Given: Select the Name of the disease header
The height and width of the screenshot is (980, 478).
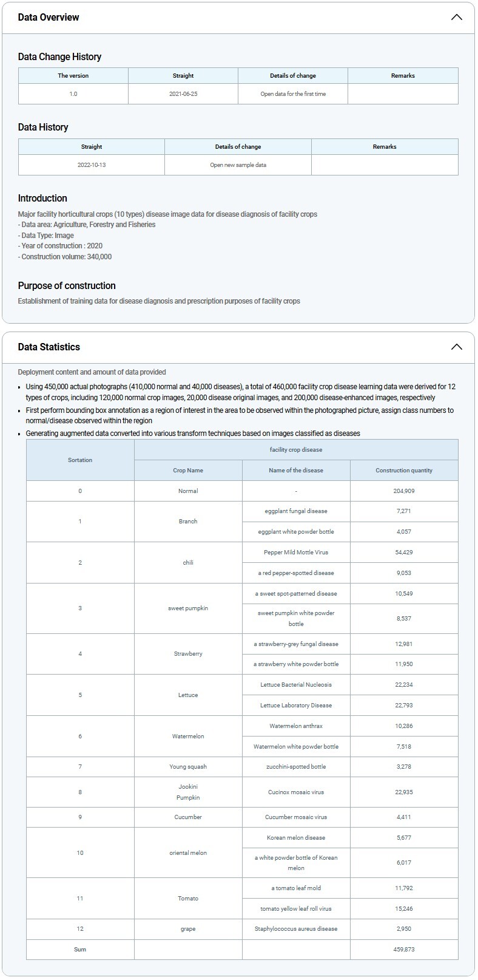Looking at the screenshot, I should 296,470.
